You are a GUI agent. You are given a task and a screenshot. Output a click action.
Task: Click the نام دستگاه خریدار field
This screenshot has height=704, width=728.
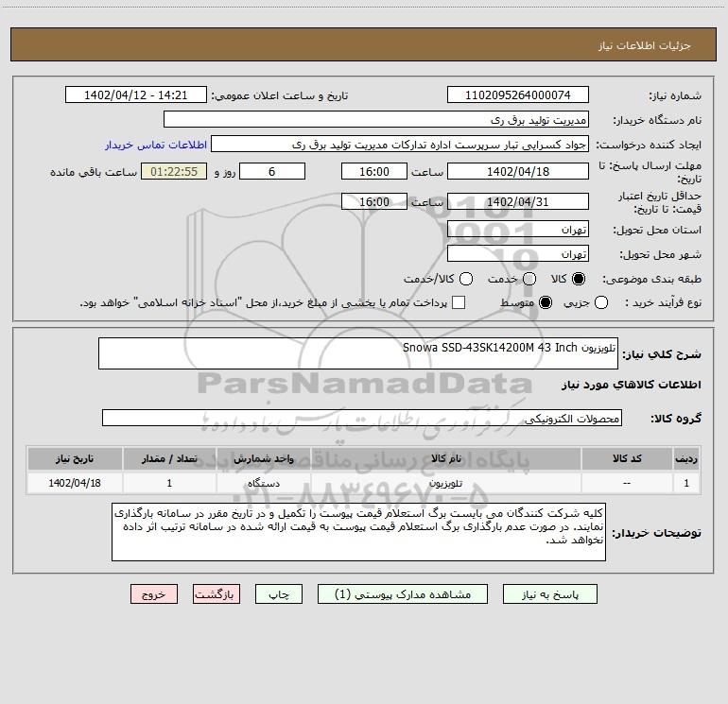pyautogui.click(x=376, y=119)
